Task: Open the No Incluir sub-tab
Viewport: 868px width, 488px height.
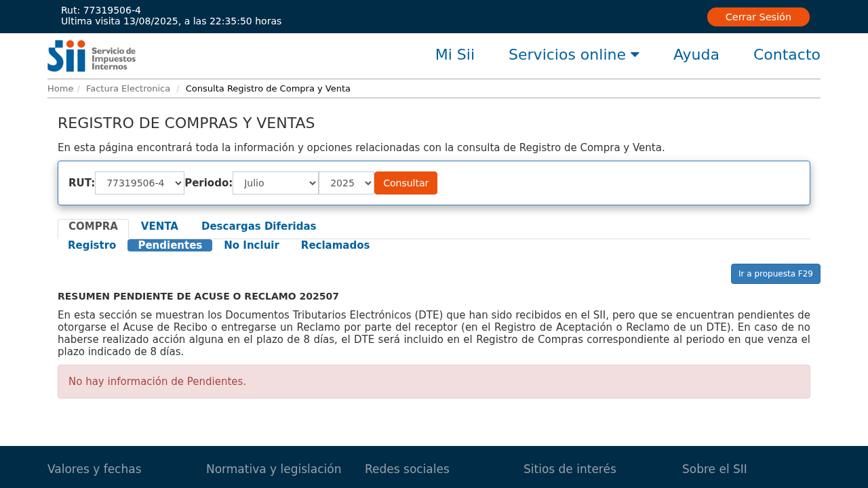Action: click(252, 245)
